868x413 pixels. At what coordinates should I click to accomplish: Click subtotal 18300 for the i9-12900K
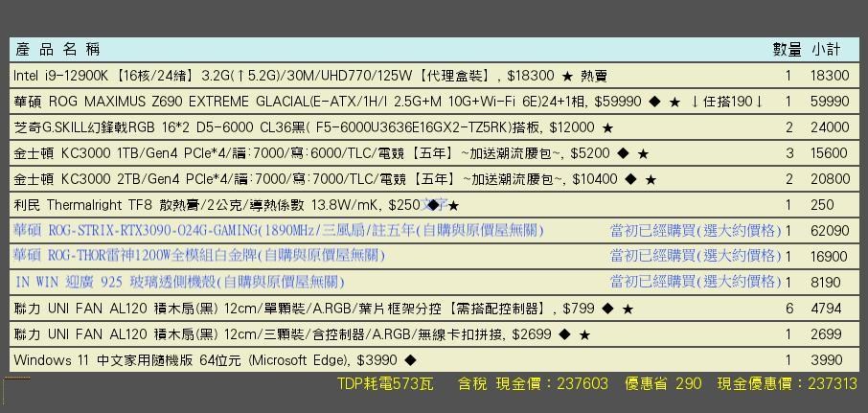[830, 76]
